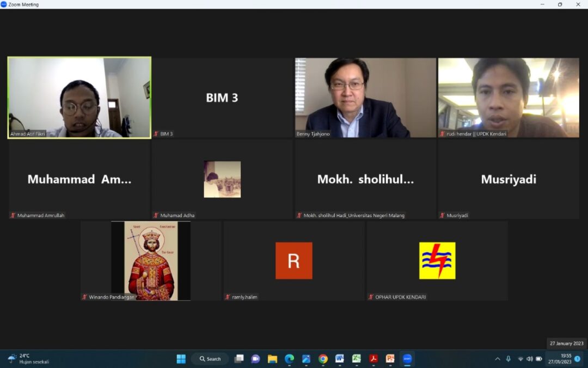Open PowerPoint taskbar icon
Viewport: 588px width, 368px height.
(x=390, y=359)
